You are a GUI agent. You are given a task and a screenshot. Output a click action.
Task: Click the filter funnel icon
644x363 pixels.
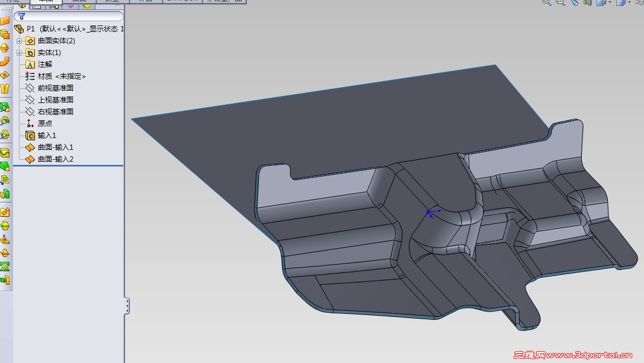pyautogui.click(x=22, y=16)
